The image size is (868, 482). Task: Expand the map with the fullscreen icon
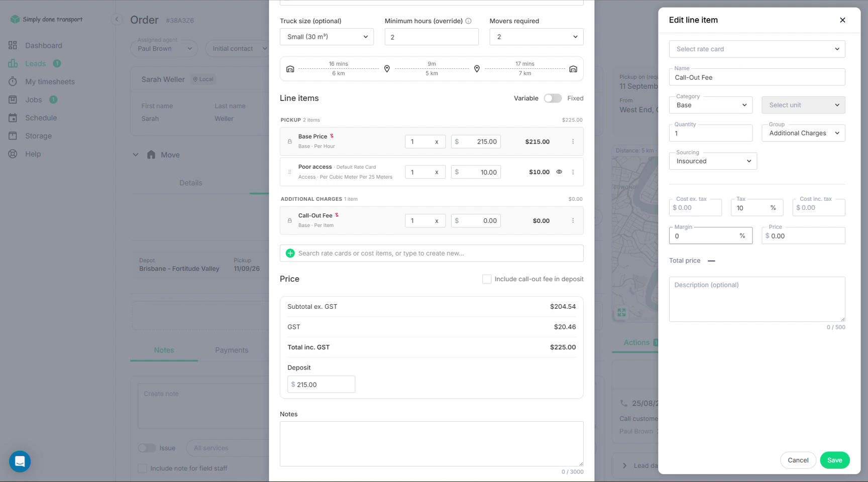(621, 312)
